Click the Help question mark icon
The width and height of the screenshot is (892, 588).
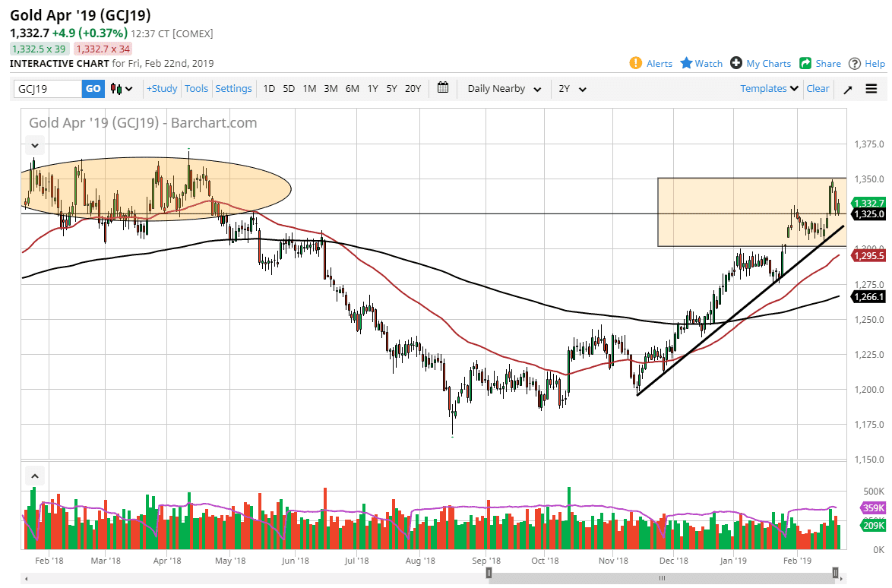(x=855, y=64)
